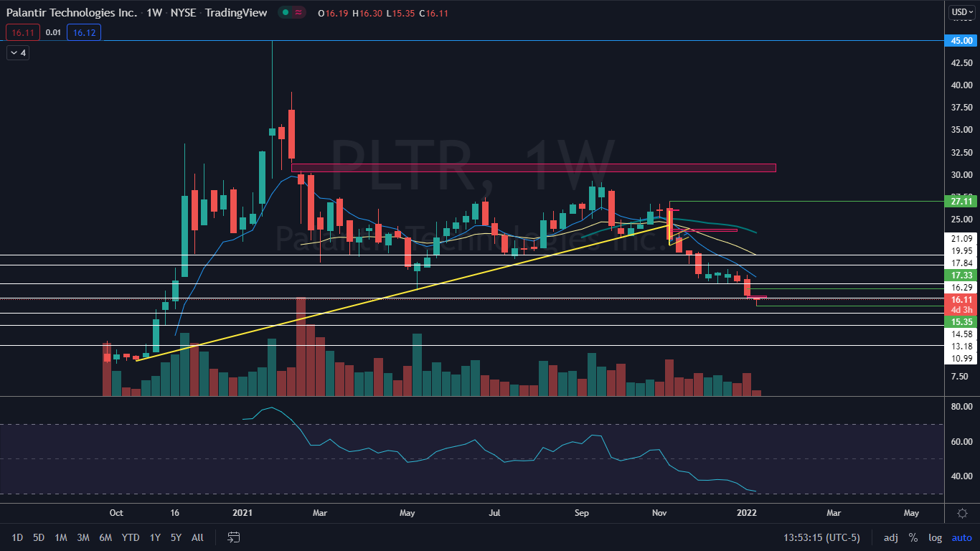Click the buy price 16.12 button
The height and width of the screenshot is (551, 980).
point(83,32)
